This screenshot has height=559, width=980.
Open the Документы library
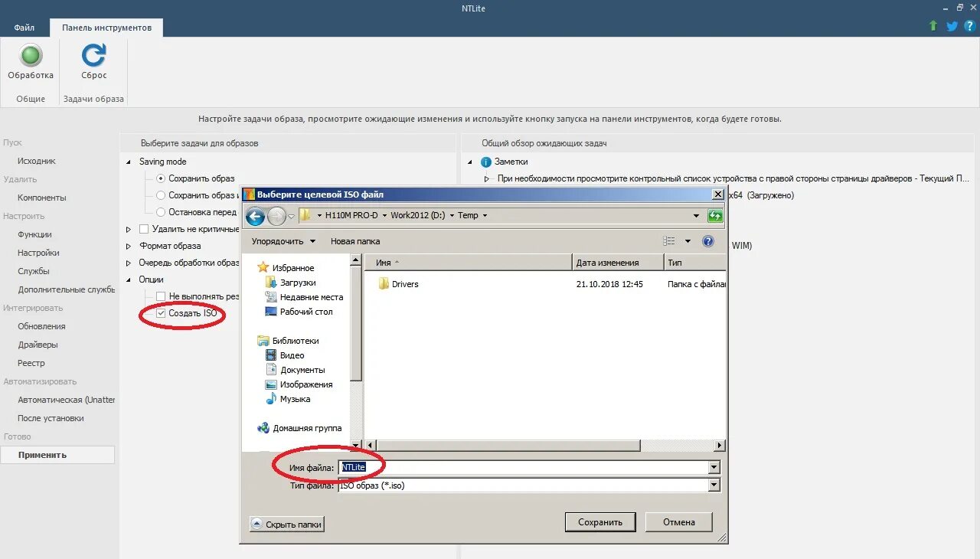[x=302, y=370]
